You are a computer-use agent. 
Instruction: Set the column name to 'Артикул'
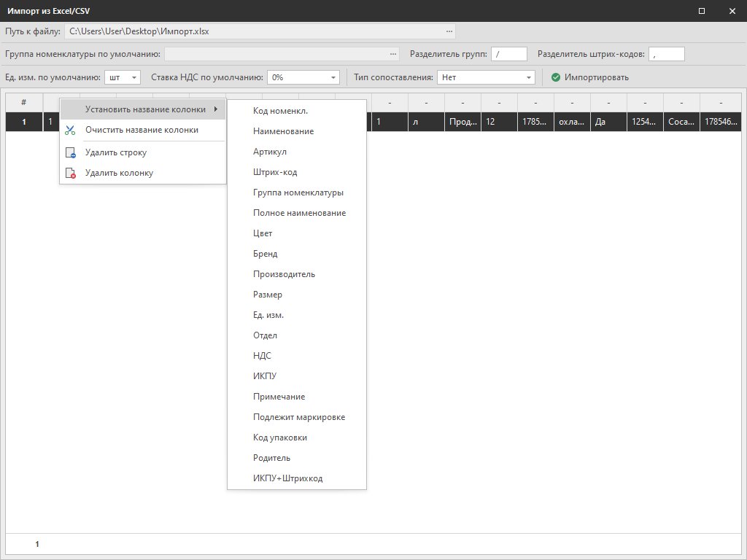click(269, 152)
